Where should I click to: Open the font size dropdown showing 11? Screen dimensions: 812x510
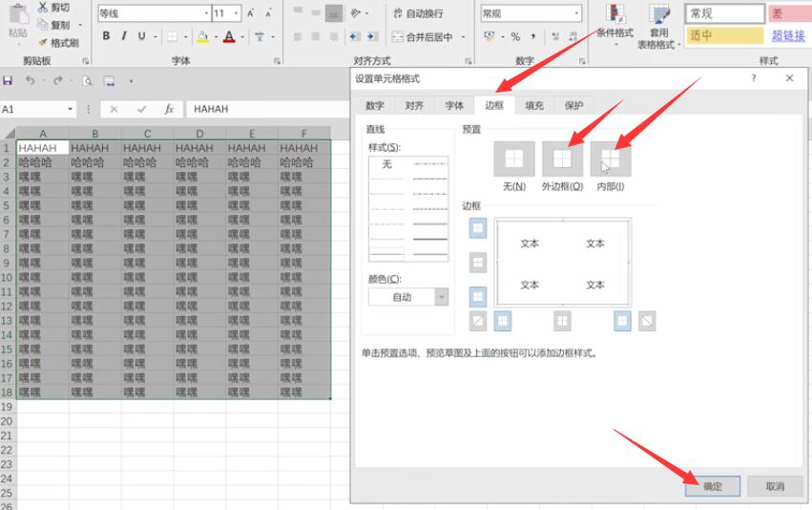coord(236,13)
